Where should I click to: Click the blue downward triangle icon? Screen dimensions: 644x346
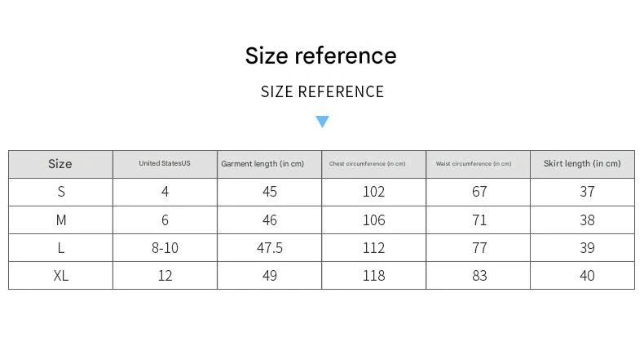pos(322,122)
